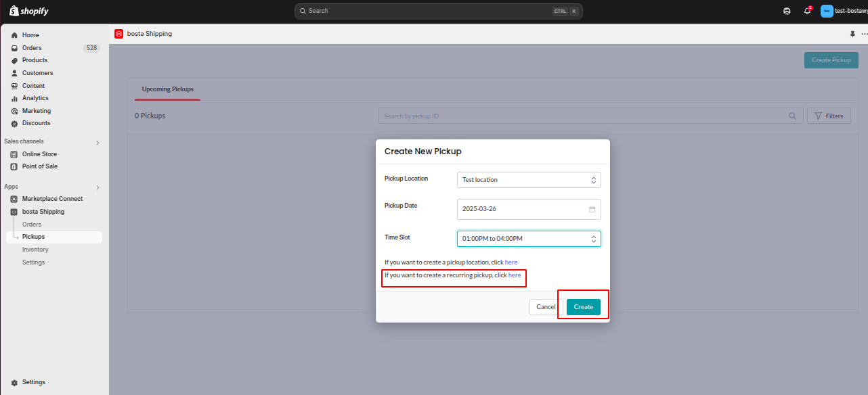Click the search magnifier icon in top bar
Screen dimensions: 868x395
click(x=303, y=11)
